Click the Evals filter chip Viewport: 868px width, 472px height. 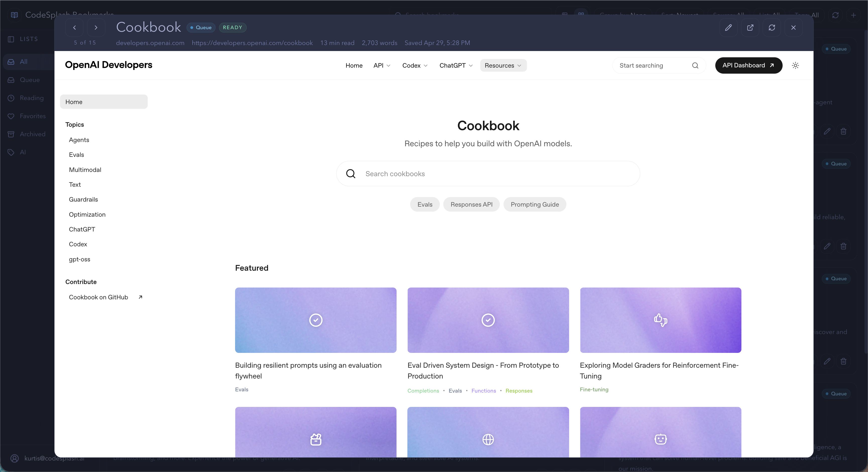425,204
